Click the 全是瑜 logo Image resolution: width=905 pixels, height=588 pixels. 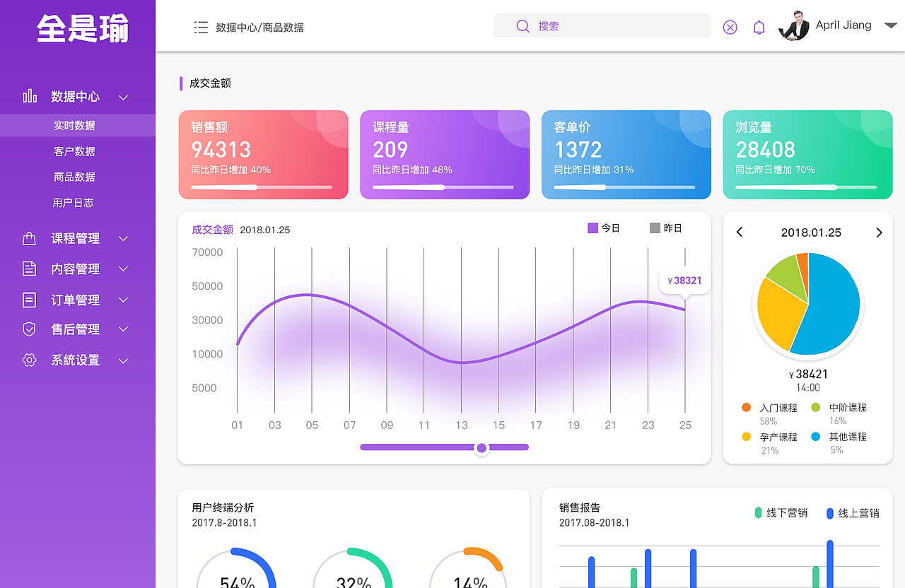point(83,29)
